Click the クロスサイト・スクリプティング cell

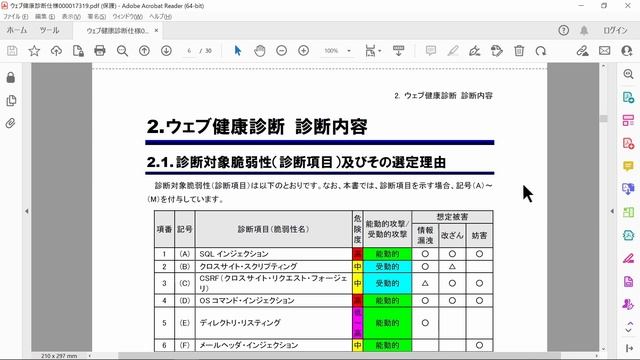pos(273,267)
